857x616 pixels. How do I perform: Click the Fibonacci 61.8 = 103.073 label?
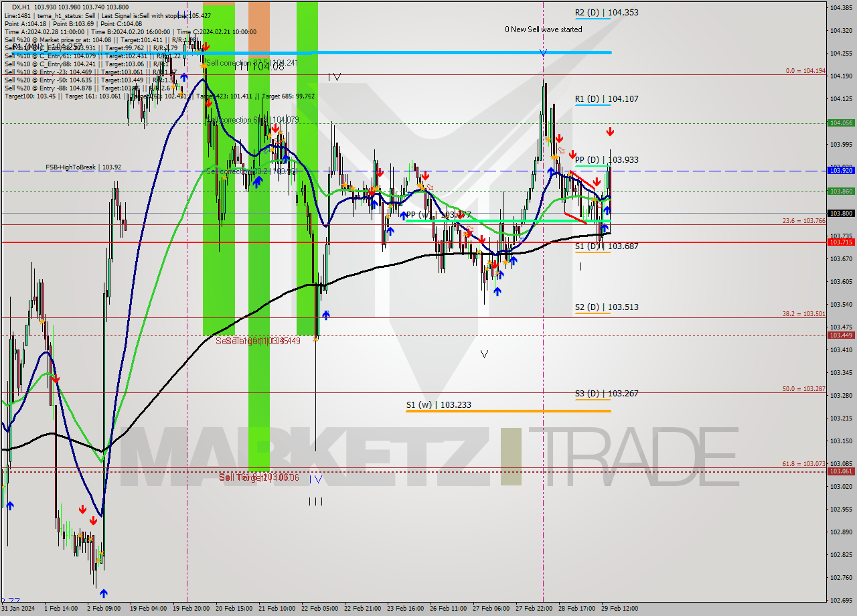pos(804,463)
